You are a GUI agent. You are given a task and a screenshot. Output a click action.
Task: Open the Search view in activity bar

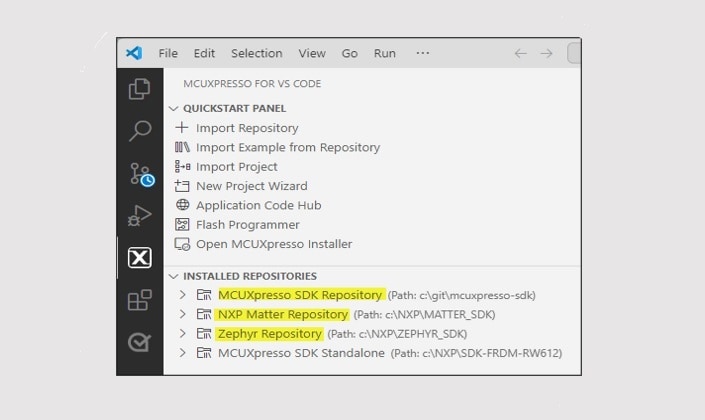coord(140,131)
